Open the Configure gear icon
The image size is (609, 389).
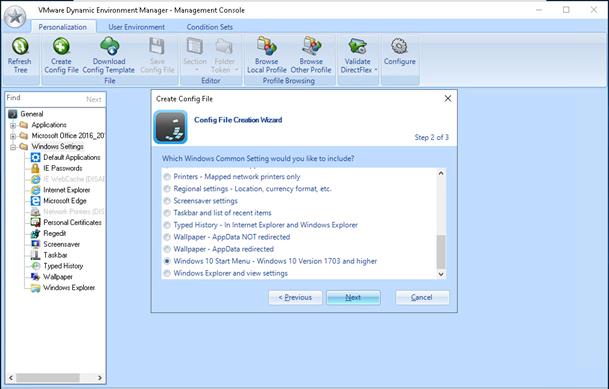pos(399,46)
